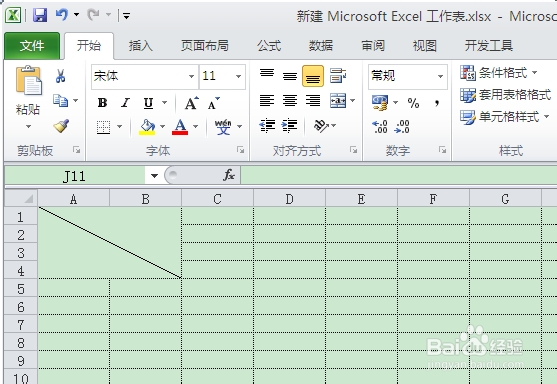Click the Name Box showing J11
This screenshot has height=384, width=557.
pyautogui.click(x=75, y=176)
